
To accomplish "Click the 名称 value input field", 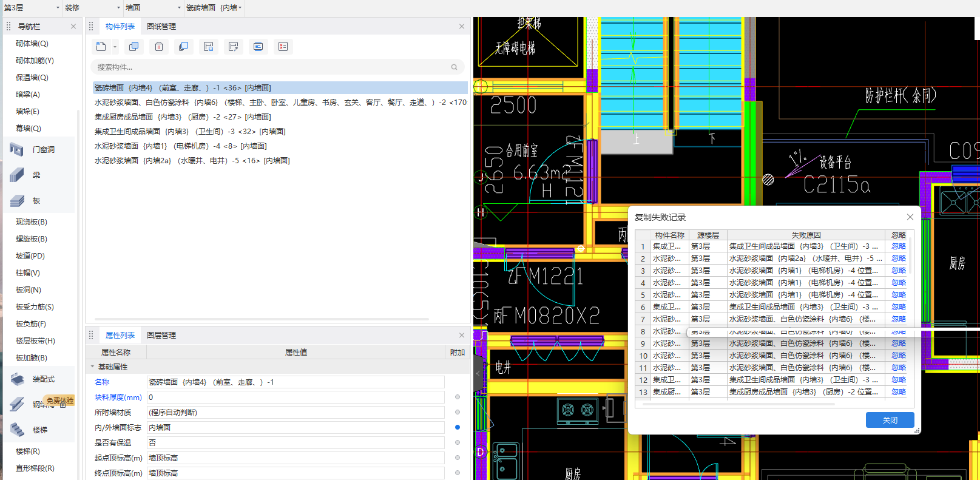I will tap(296, 382).
